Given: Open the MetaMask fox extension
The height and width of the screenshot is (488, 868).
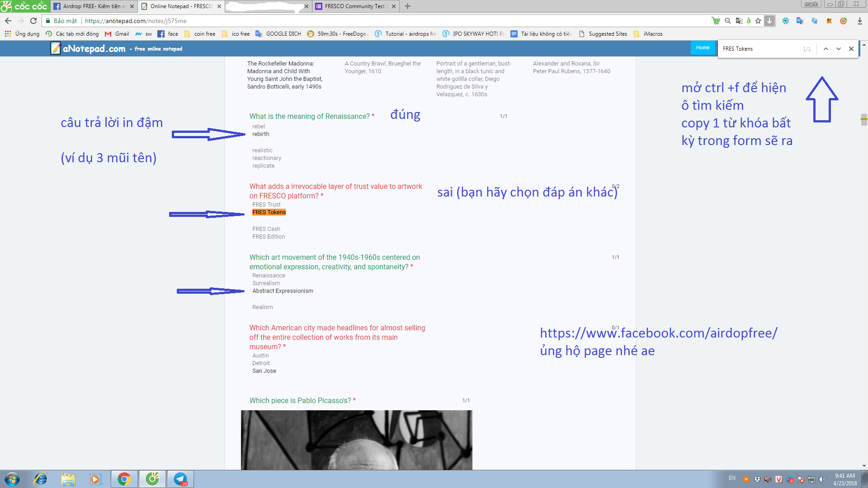Looking at the screenshot, I should pos(829,21).
